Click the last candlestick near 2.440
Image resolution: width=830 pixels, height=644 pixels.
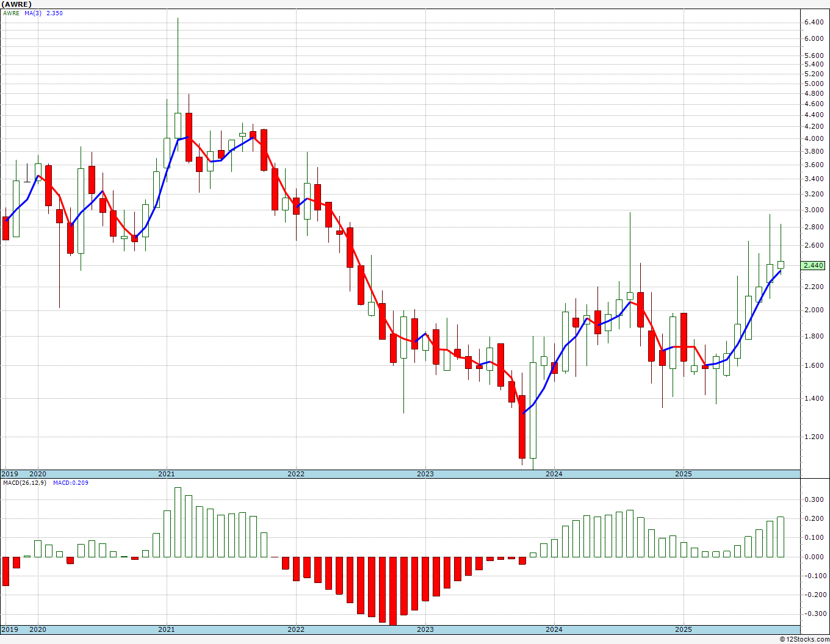781,265
